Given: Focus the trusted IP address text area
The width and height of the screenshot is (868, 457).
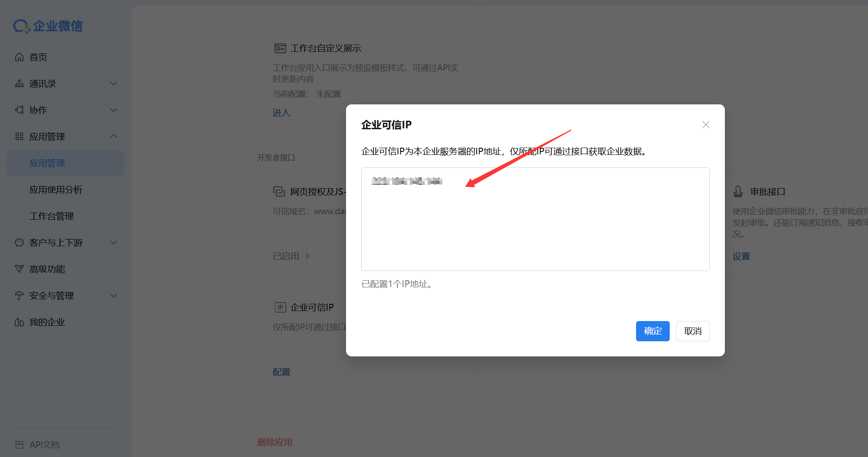Looking at the screenshot, I should [x=535, y=219].
